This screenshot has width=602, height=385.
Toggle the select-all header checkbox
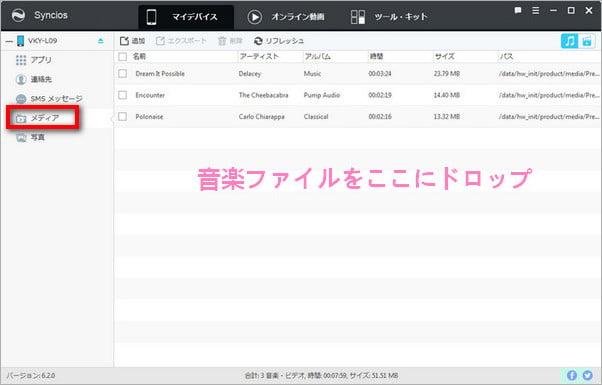pyautogui.click(x=122, y=57)
